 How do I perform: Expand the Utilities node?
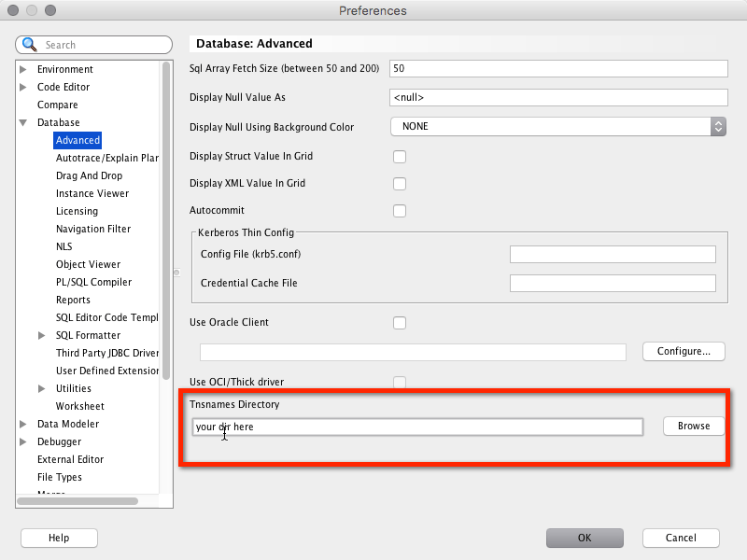[x=41, y=388]
